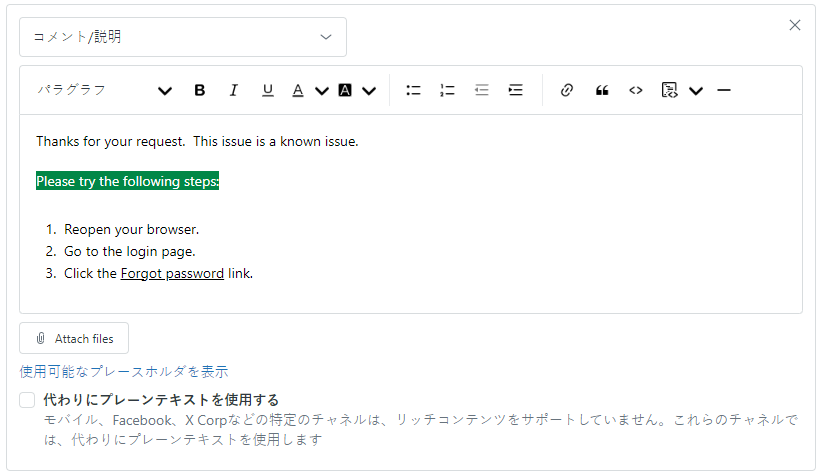Apply italic formatting

(233, 91)
